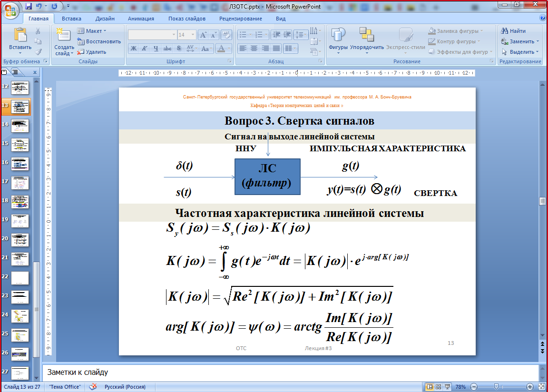Switch to the Вставка ribbon tab
The width and height of the screenshot is (548, 392).
click(71, 19)
